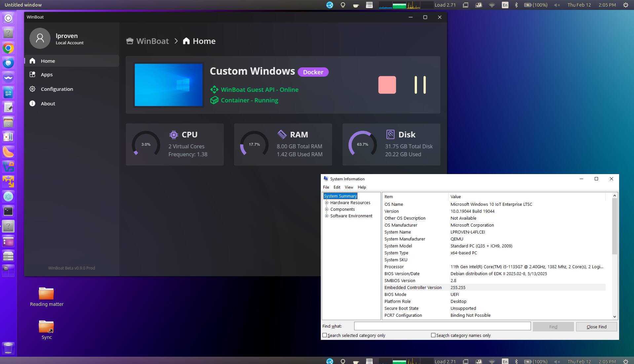Expand the Hardware Resources tree node
This screenshot has height=364, width=634.
pos(326,203)
